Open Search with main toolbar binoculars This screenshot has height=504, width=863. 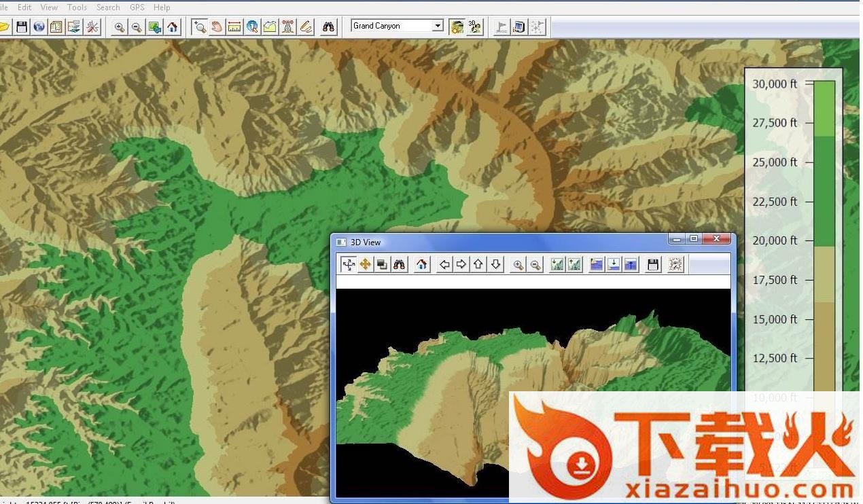[x=329, y=26]
